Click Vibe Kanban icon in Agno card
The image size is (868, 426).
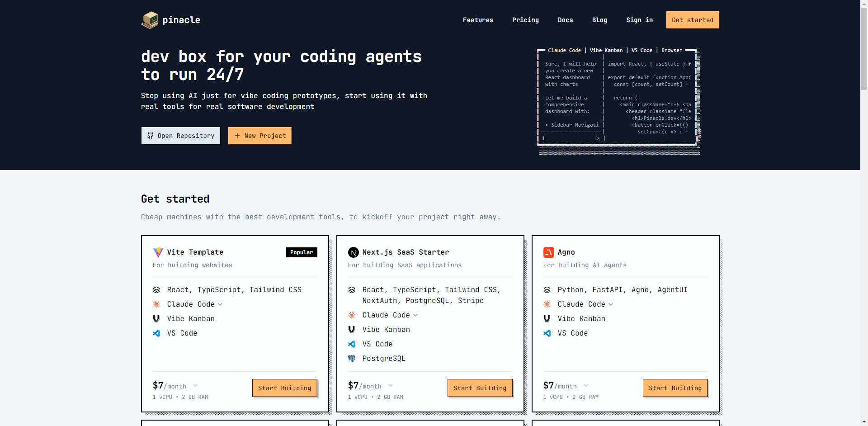(547, 319)
